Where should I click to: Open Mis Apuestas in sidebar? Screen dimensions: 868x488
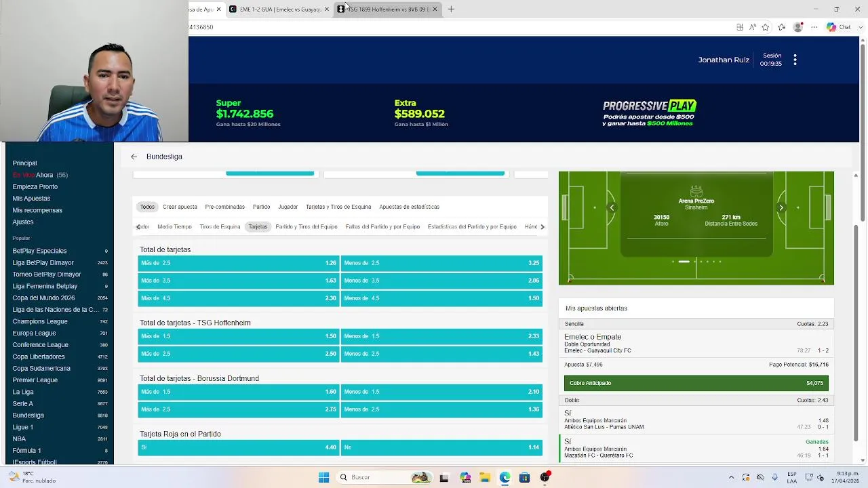(x=31, y=199)
